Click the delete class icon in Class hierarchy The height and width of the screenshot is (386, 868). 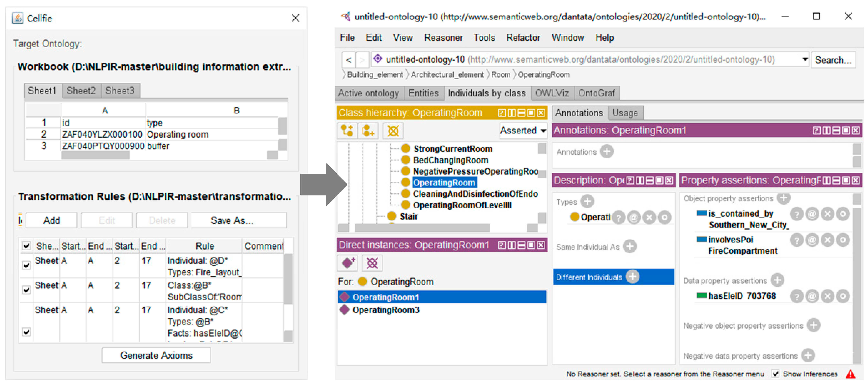coord(393,131)
